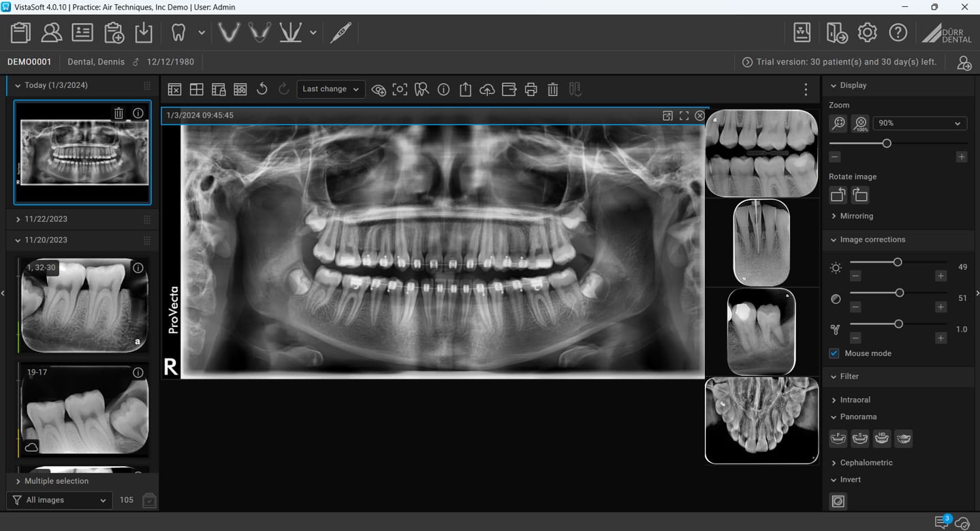Select the 1, 32-30 intraoral thumbnail
980x531 pixels.
coord(83,305)
